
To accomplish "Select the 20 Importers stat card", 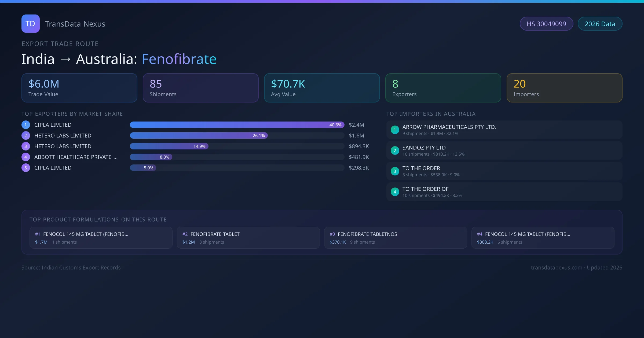I will [x=564, y=88].
